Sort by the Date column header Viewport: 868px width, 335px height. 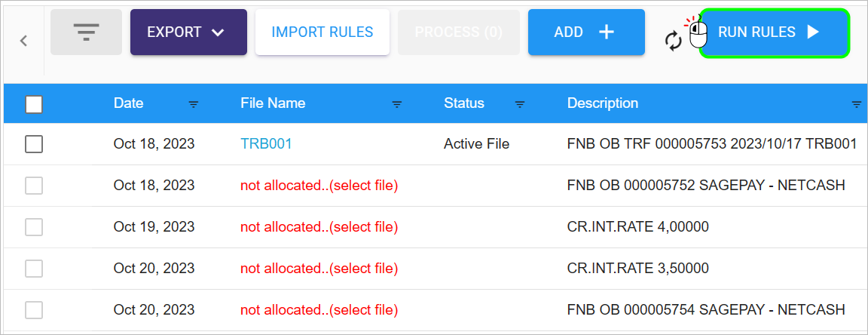pyautogui.click(x=128, y=103)
